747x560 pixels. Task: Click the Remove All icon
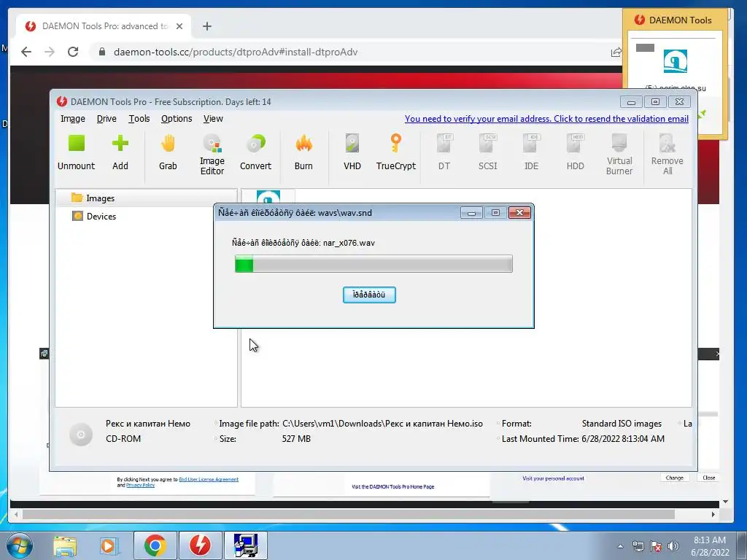667,155
